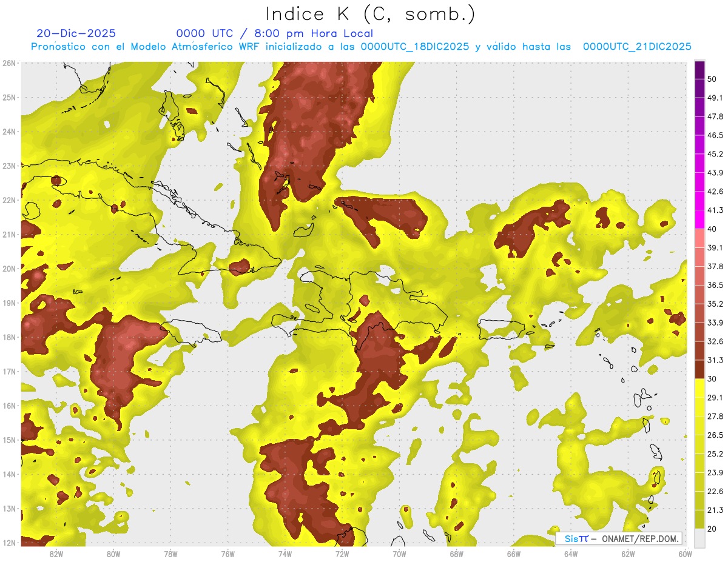728x562 pixels.
Task: Click the longitude label 70W
Action: (399, 554)
